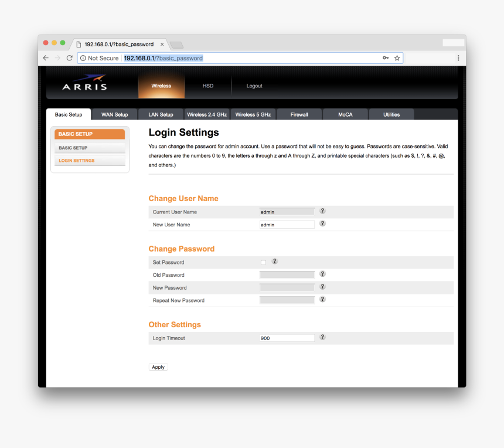Open the Wireless 2.4 GHz tab
Image resolution: width=504 pixels, height=448 pixels.
(x=207, y=114)
